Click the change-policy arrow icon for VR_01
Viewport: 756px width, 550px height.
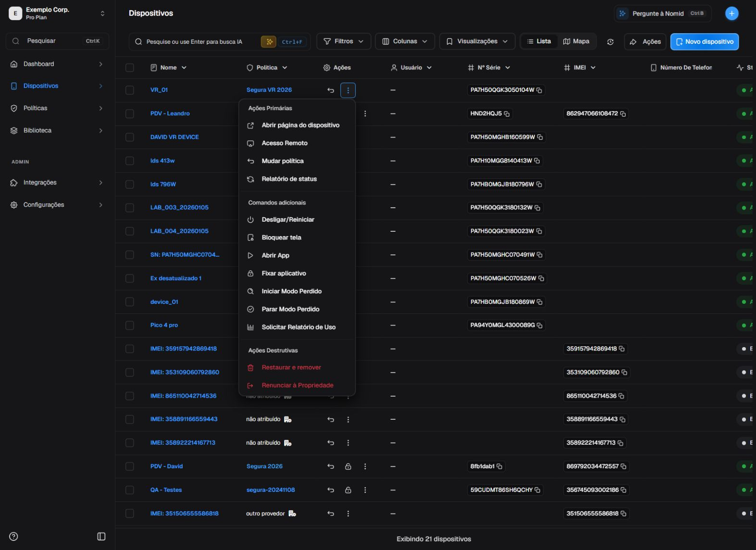point(331,90)
